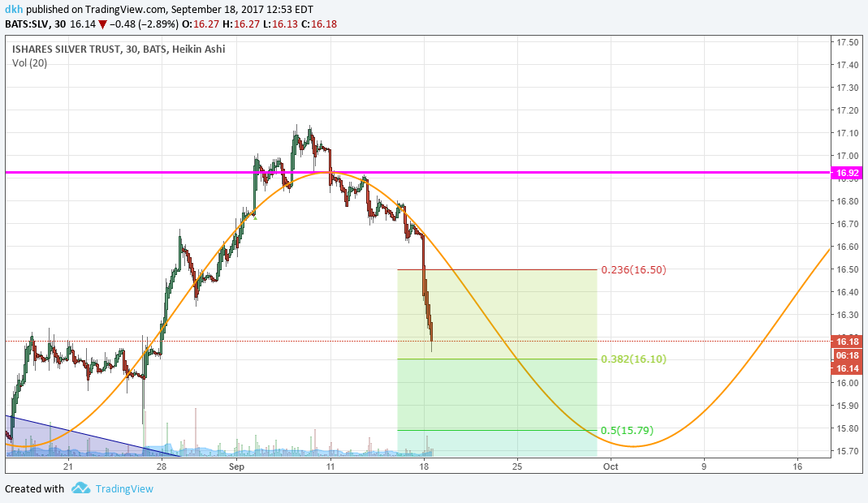Click the 16.00 price axis value
Screen dimensions: 868x503
click(x=848, y=383)
